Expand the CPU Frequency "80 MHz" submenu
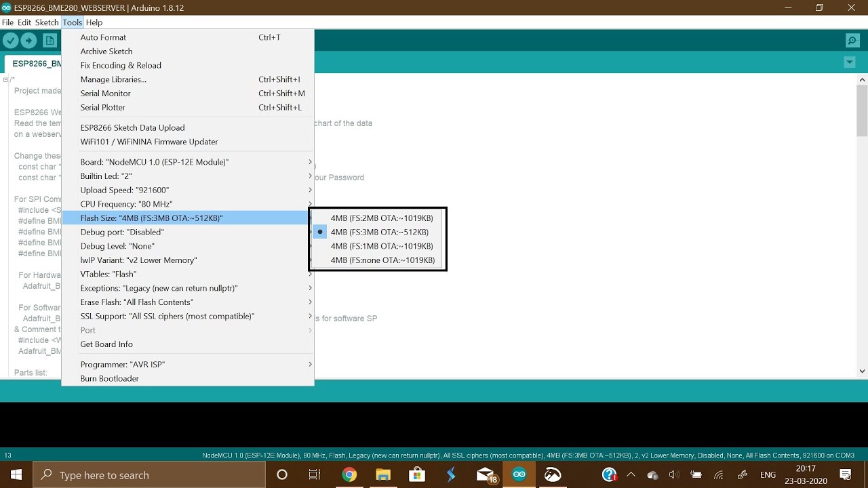This screenshot has width=868, height=488. click(x=188, y=204)
